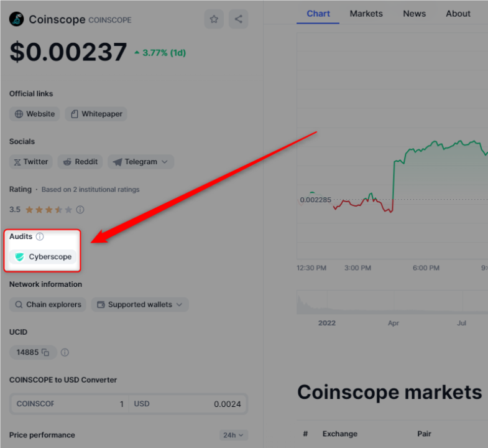Image resolution: width=488 pixels, height=448 pixels.
Task: Click the rating info icon
Action: pyautogui.click(x=80, y=210)
